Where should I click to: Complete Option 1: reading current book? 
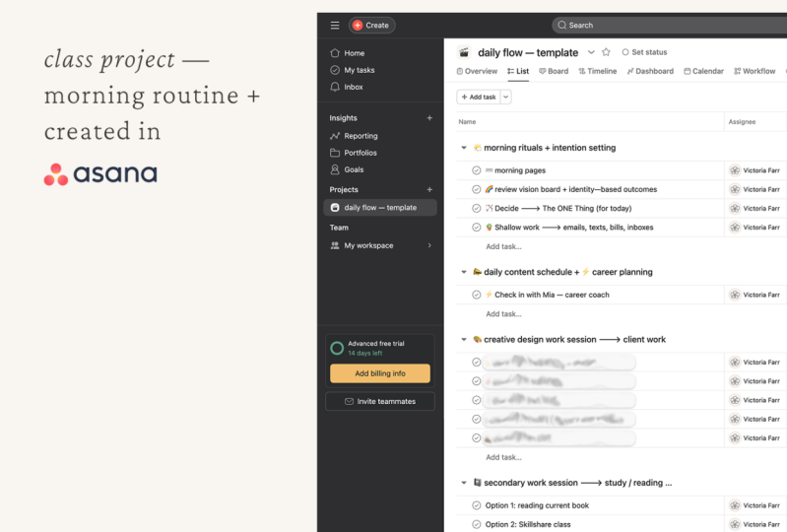click(477, 505)
